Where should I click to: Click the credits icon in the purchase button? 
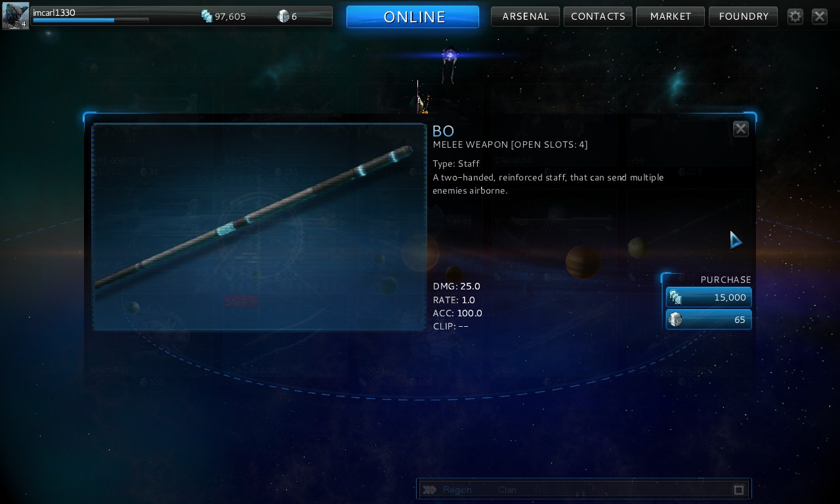675,298
